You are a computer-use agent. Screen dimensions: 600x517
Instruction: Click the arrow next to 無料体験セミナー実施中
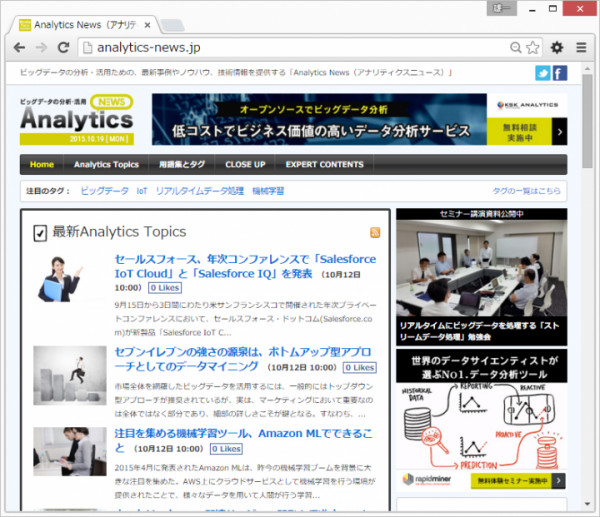pos(559,481)
